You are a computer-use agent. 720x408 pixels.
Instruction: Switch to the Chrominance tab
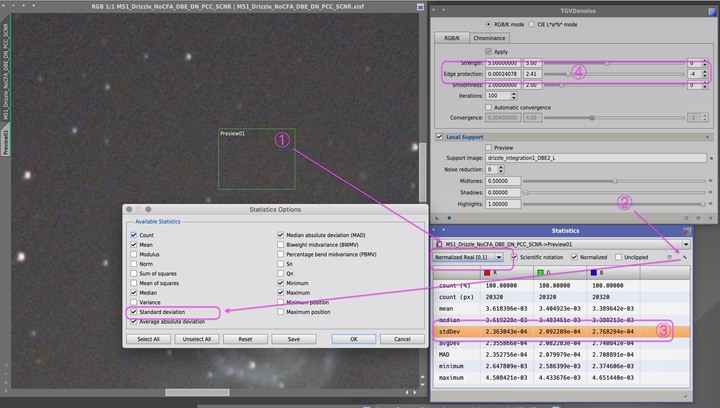(x=489, y=38)
